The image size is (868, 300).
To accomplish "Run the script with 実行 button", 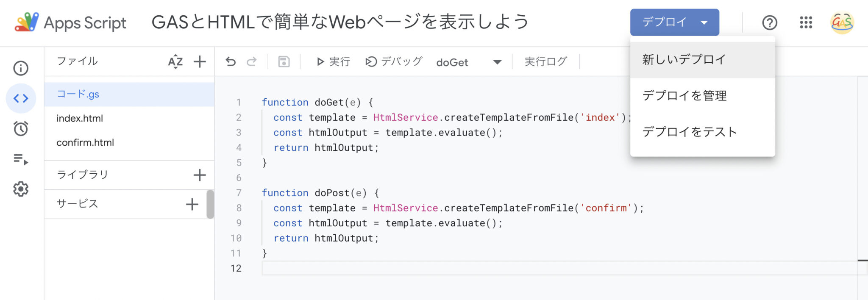I will [334, 61].
